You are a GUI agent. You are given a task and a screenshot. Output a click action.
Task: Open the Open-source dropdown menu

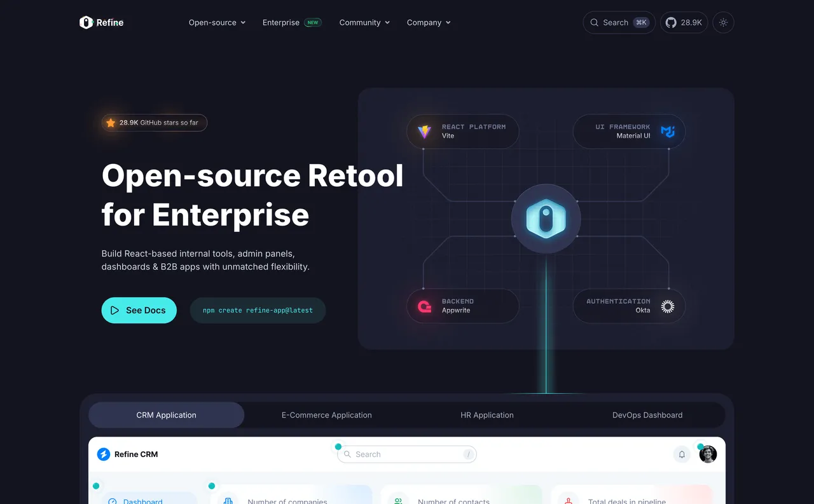click(217, 22)
